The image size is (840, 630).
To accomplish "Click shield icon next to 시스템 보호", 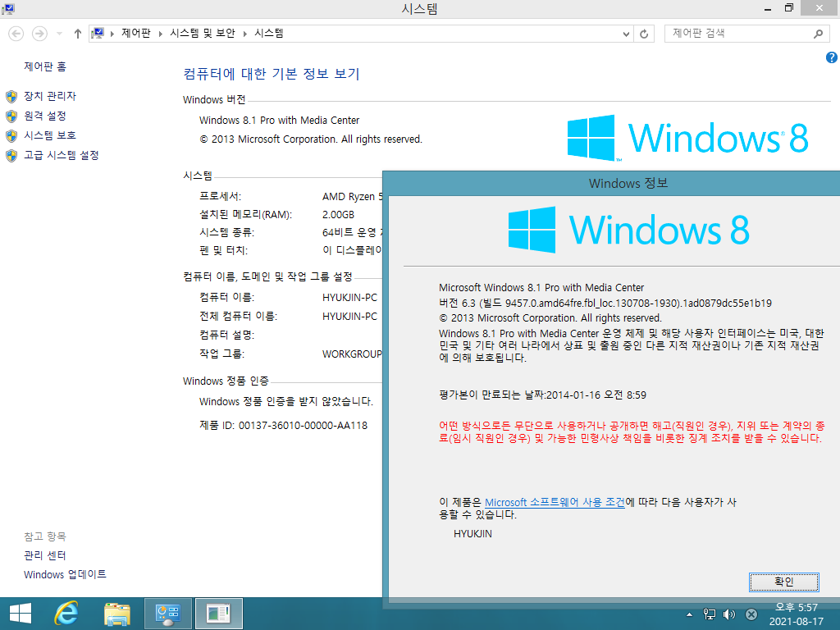I will click(x=11, y=135).
